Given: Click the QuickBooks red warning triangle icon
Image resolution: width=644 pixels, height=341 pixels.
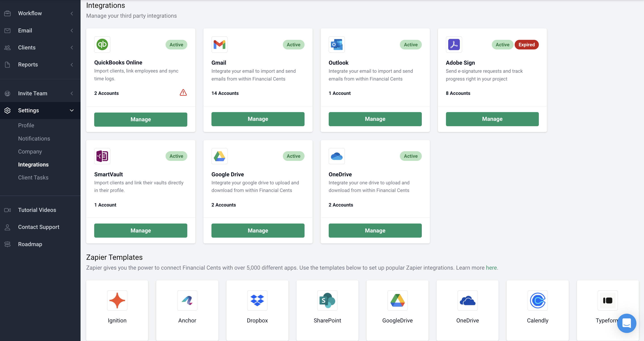Looking at the screenshot, I should (183, 93).
